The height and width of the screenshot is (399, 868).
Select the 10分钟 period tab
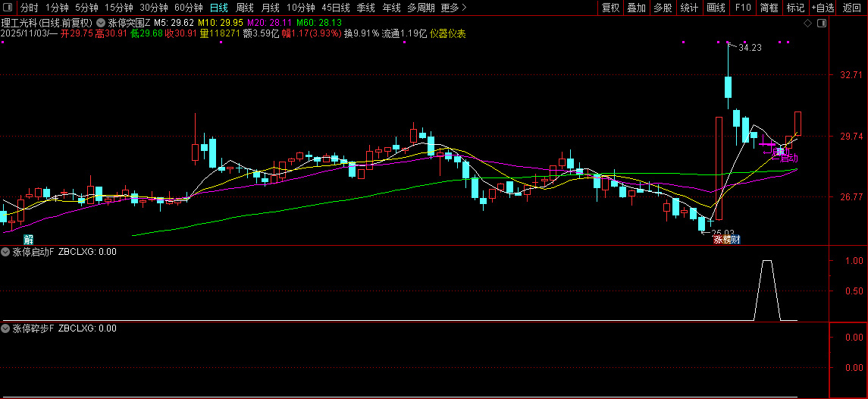[x=301, y=8]
